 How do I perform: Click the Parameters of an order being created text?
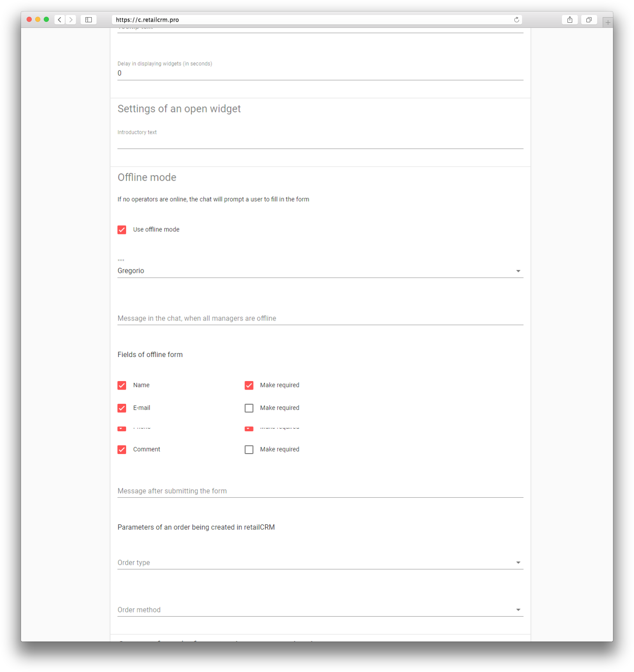pyautogui.click(x=196, y=527)
